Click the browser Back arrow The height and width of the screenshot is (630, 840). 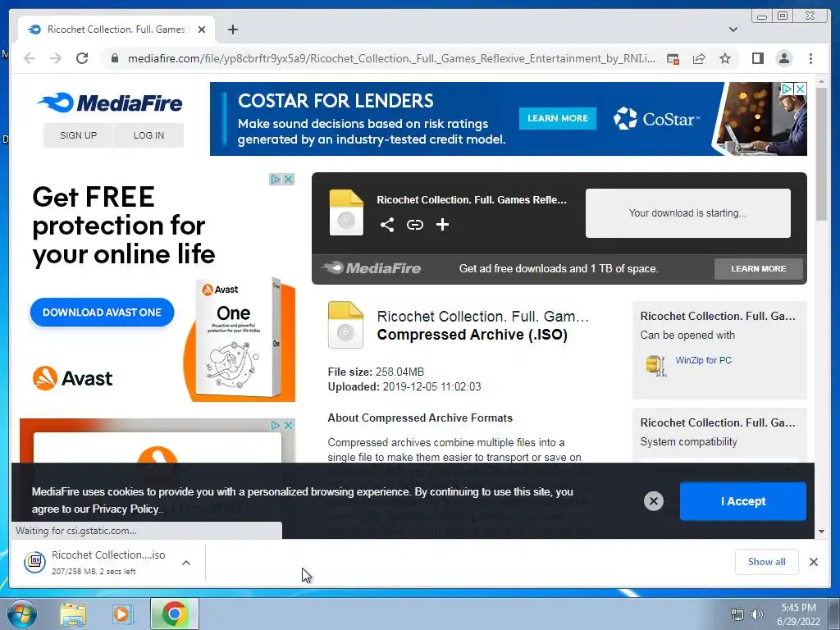(x=30, y=58)
